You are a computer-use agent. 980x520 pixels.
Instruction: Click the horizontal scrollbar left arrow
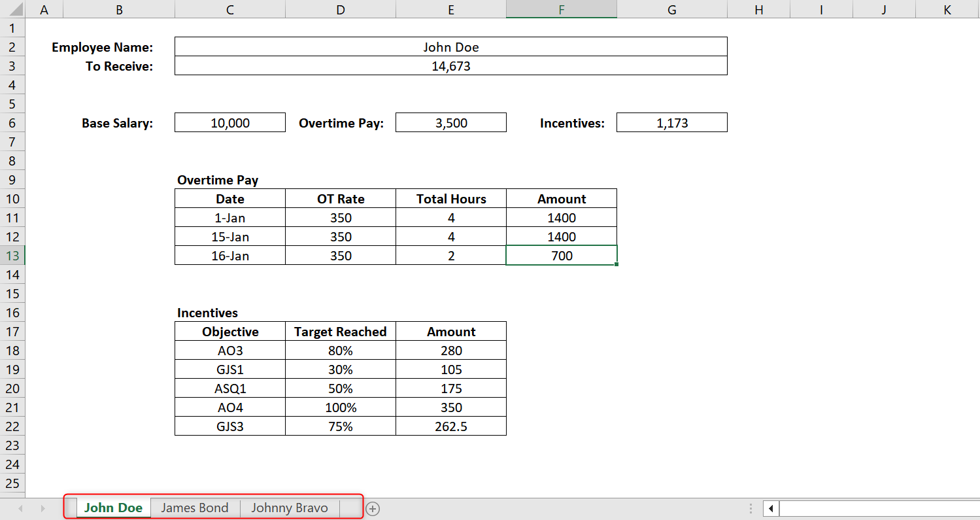tap(771, 508)
